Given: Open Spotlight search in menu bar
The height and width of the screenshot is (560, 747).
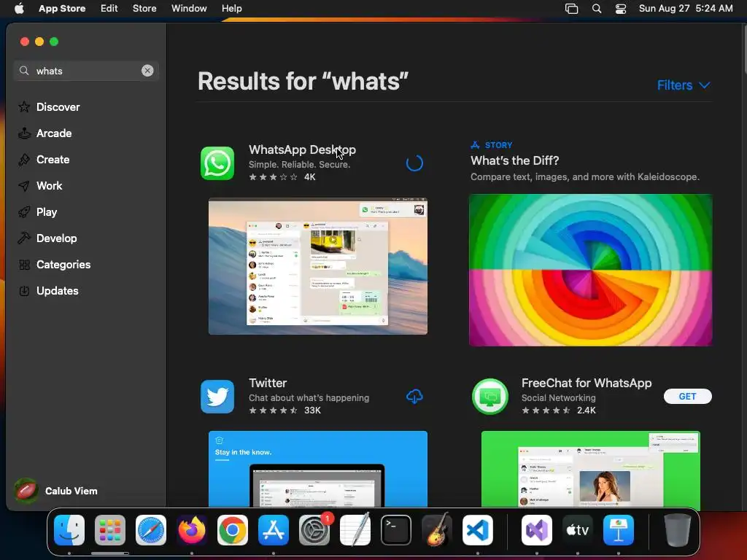Looking at the screenshot, I should [597, 9].
